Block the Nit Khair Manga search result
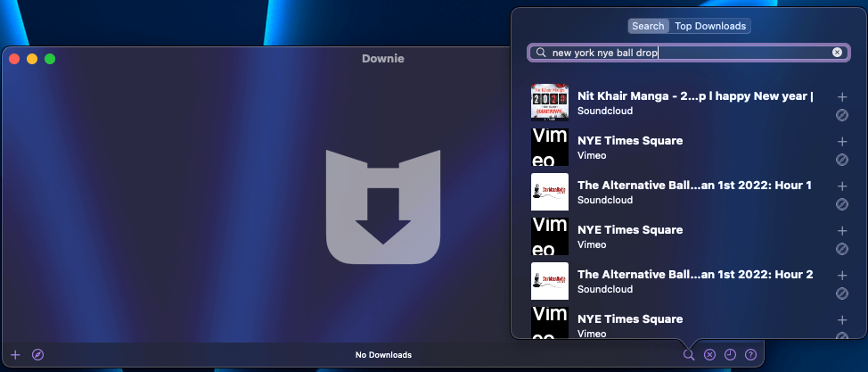Viewport: 868px width, 372px height. tap(842, 115)
